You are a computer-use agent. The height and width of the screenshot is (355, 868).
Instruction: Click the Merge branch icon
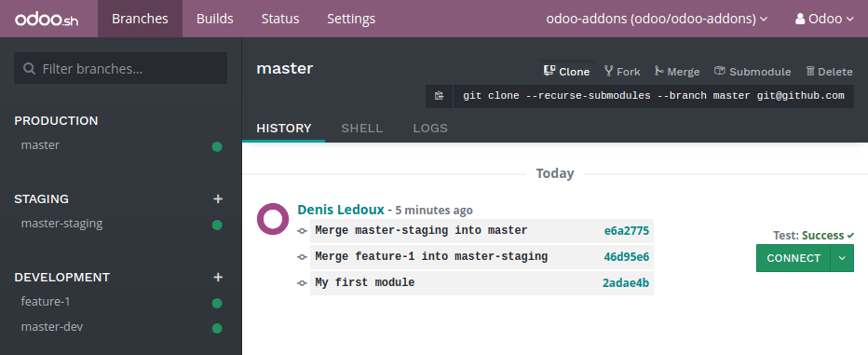point(658,71)
